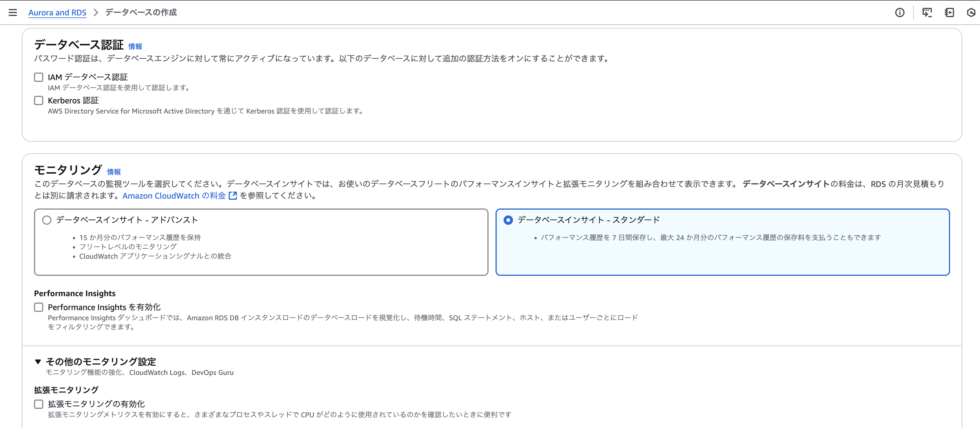Enable IAM データベース認証 checkbox
This screenshot has height=428, width=980.
tap(39, 77)
